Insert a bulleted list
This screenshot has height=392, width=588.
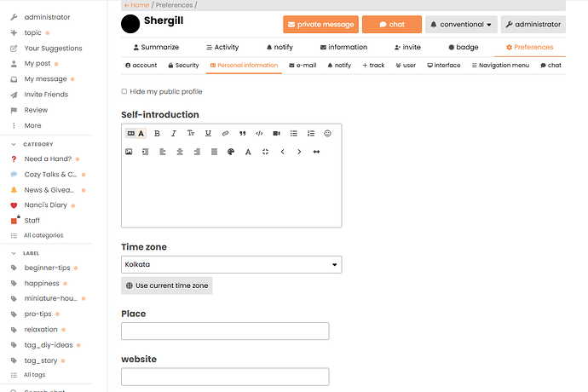293,133
